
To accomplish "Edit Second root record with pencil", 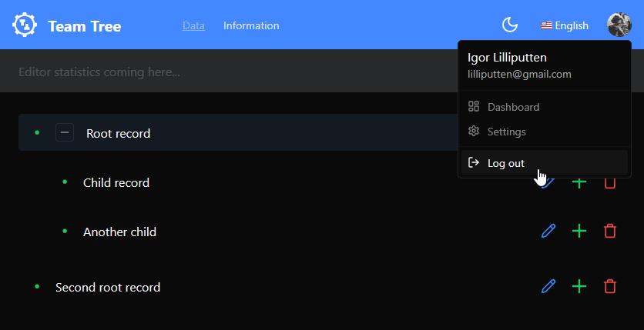I will coord(548,286).
